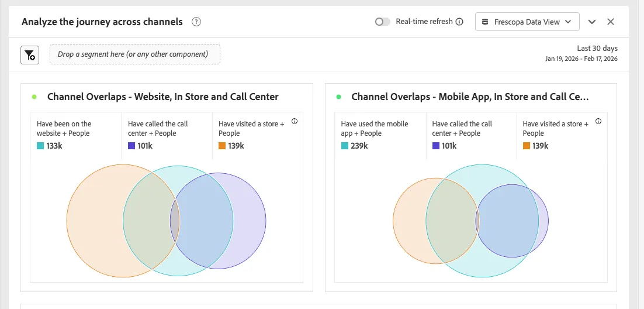Click the 'Have called the call center + People' label in the Website chart
The height and width of the screenshot is (309, 644).
(x=158, y=128)
